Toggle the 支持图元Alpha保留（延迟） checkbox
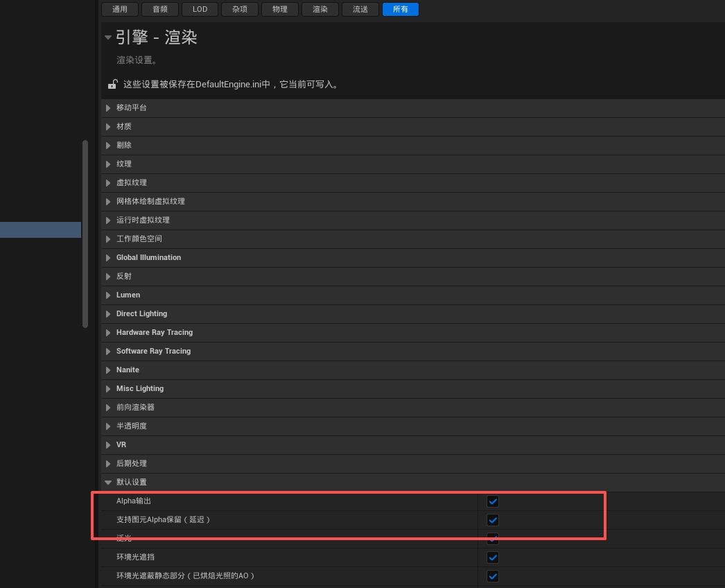Viewport: 725px width, 588px height. pyautogui.click(x=493, y=520)
